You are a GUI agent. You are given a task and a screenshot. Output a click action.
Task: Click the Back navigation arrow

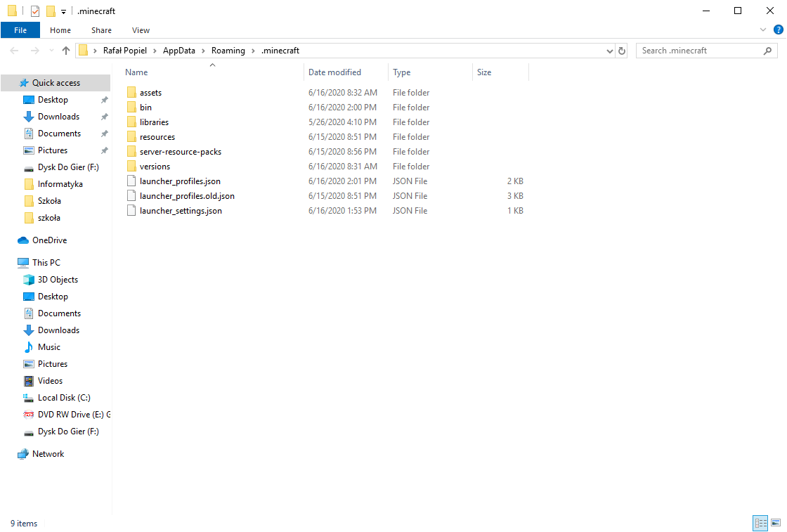tap(15, 51)
